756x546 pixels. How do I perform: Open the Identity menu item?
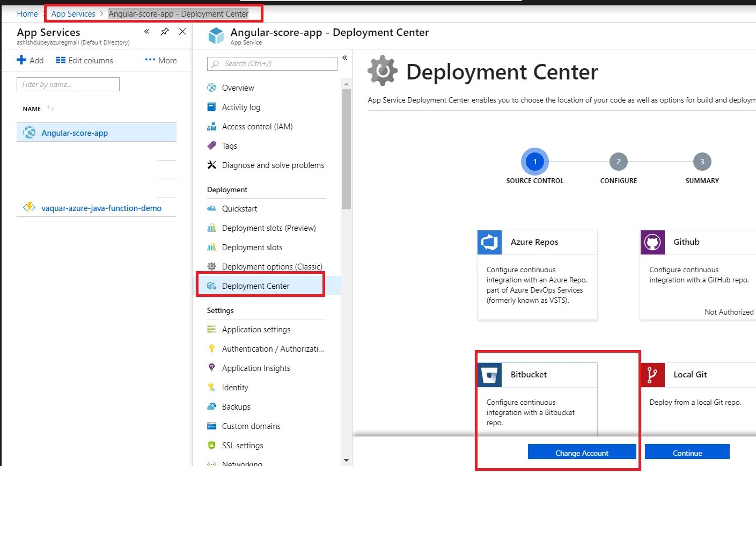235,388
